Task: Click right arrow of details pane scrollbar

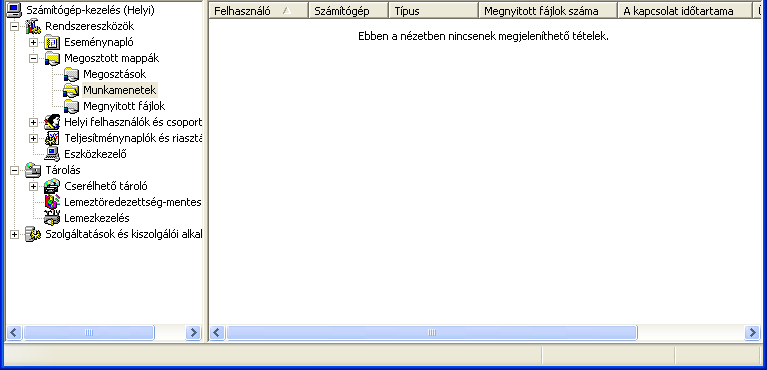Action: [752, 333]
